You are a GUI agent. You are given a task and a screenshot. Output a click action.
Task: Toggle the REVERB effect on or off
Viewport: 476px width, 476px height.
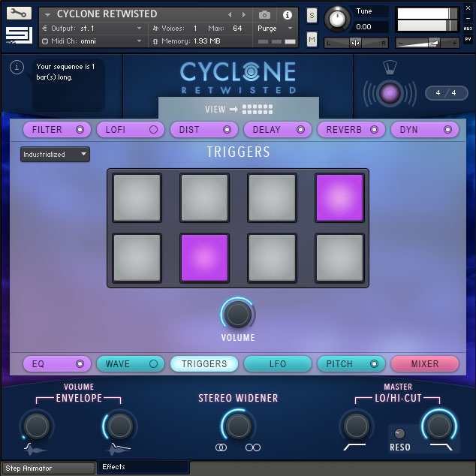(x=375, y=130)
